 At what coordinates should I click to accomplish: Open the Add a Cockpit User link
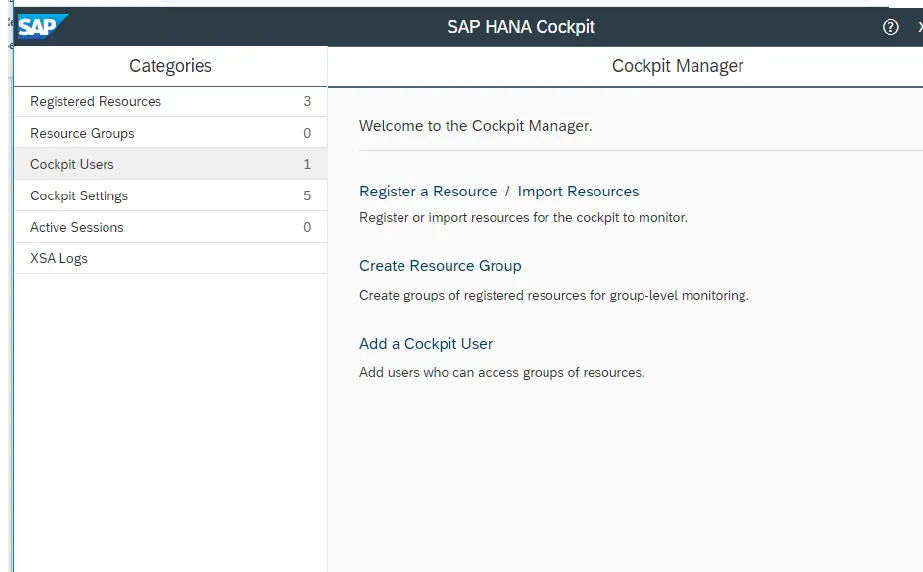tap(426, 344)
